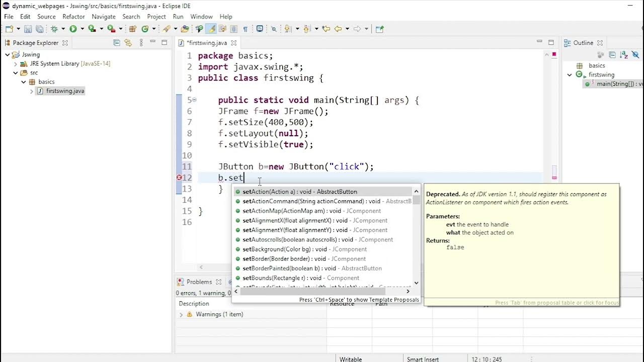Expand Warnings (1 item) in Problems
The image size is (644, 362).
[x=181, y=314]
